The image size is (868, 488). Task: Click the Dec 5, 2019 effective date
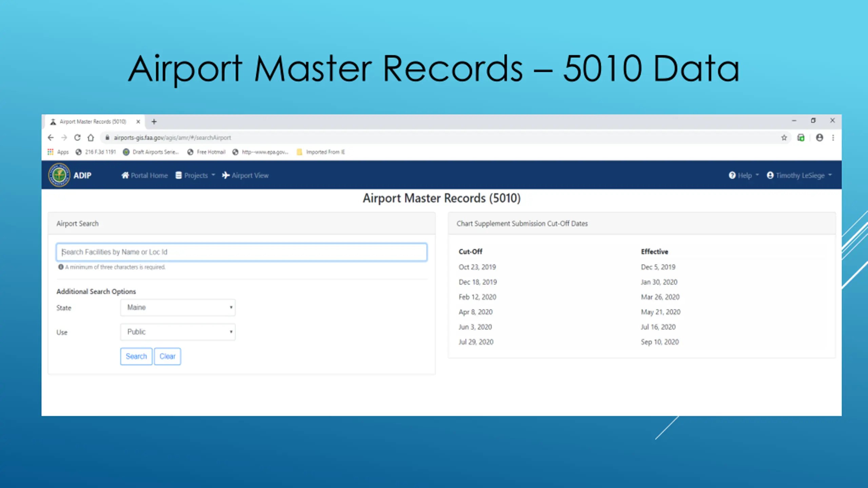(x=658, y=267)
